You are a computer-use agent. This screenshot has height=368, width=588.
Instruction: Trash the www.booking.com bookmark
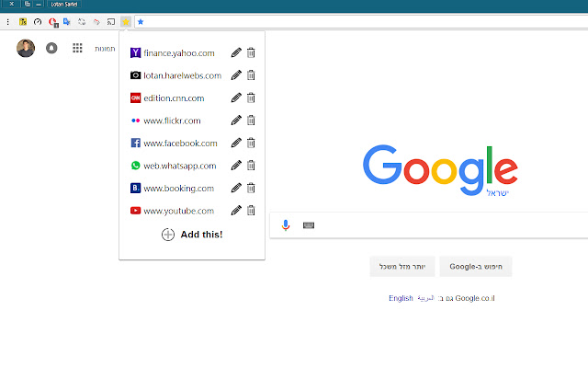tap(251, 188)
